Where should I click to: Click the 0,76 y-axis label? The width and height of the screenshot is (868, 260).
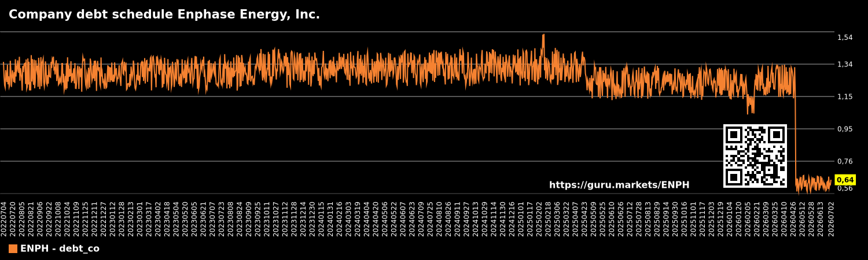pyautogui.click(x=845, y=161)
